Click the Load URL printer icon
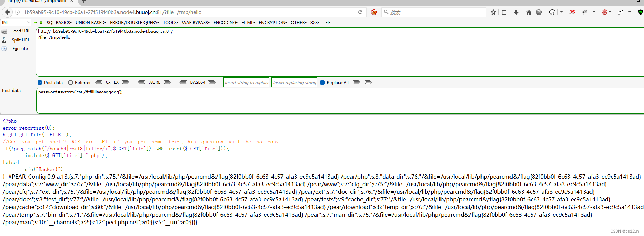 (4, 31)
